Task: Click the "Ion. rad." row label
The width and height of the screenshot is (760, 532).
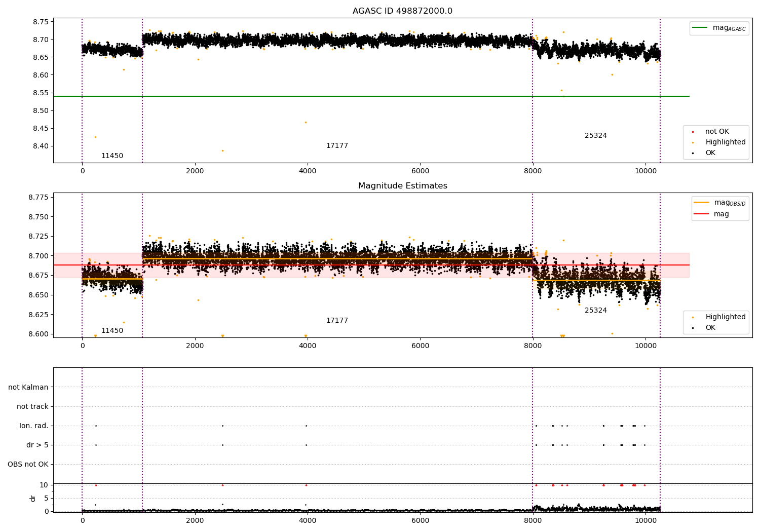Action: (x=34, y=426)
